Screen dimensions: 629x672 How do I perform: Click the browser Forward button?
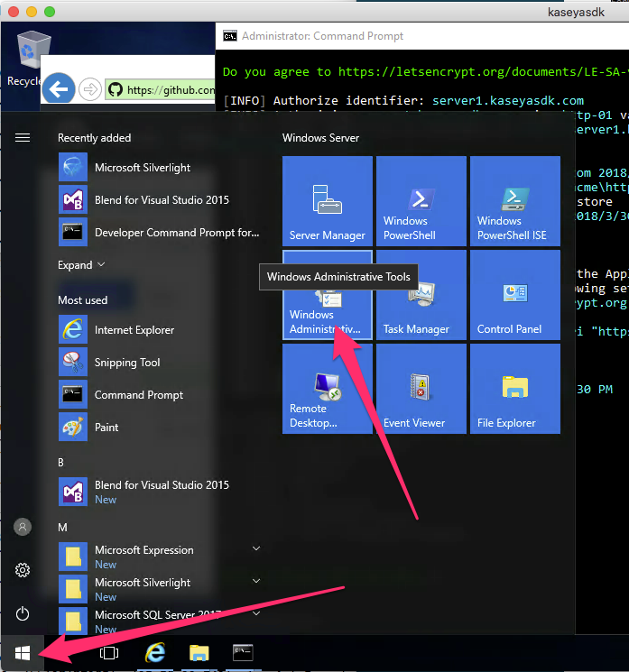tap(90, 89)
